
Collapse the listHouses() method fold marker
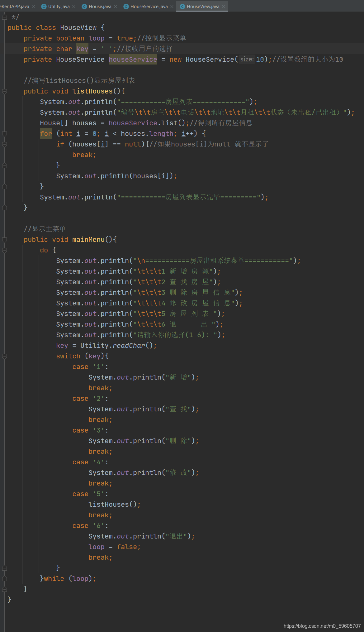pyautogui.click(x=5, y=91)
